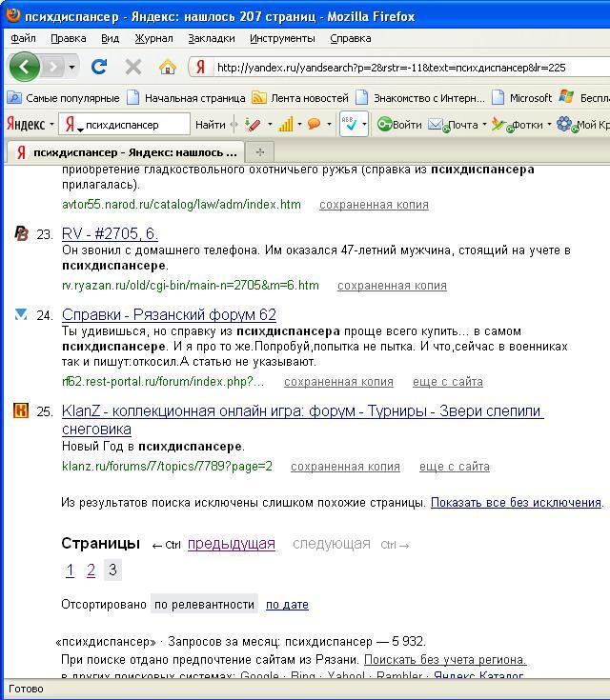
Task: Click green URL klanz.ru/forums/7/topics/7789?page=2
Action: [167, 467]
